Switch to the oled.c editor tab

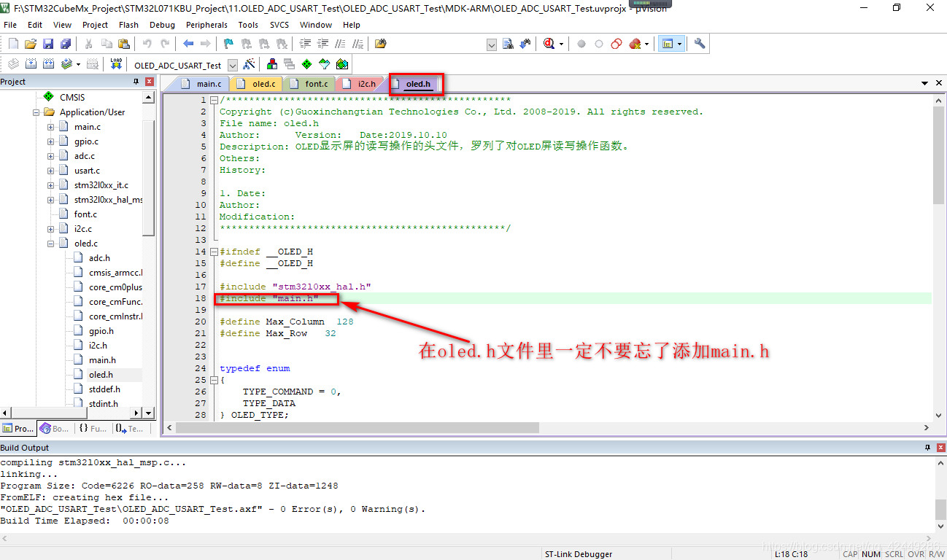(257, 84)
